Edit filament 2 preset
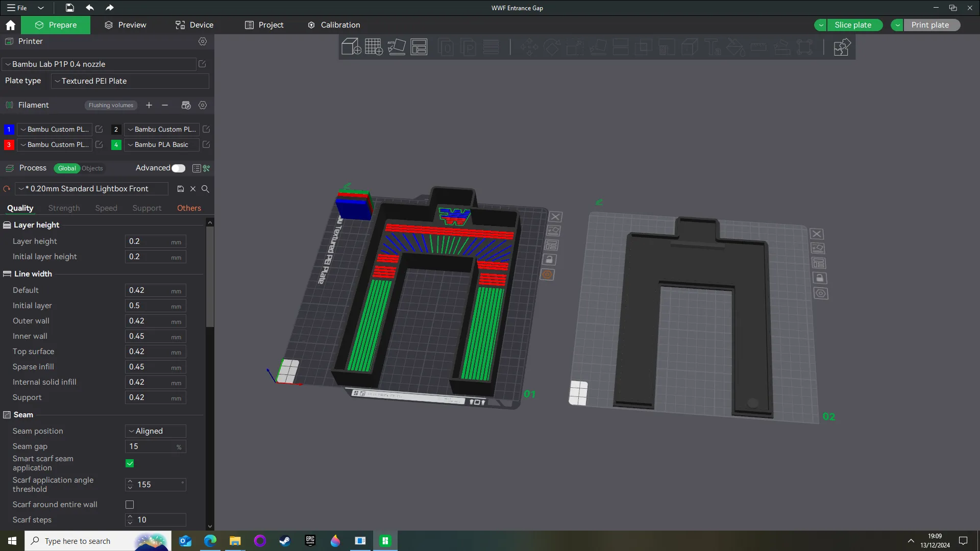The image size is (980, 551). (x=206, y=130)
